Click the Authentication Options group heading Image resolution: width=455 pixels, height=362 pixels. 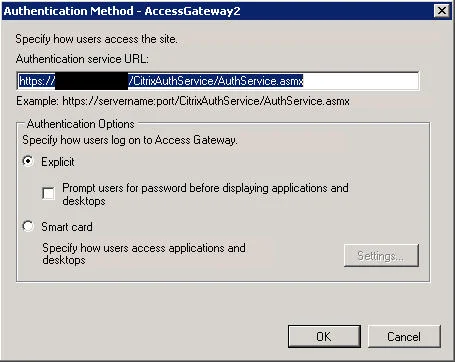(x=80, y=124)
